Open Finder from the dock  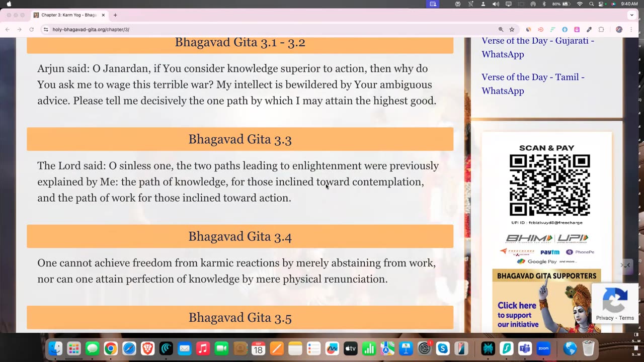55,348
